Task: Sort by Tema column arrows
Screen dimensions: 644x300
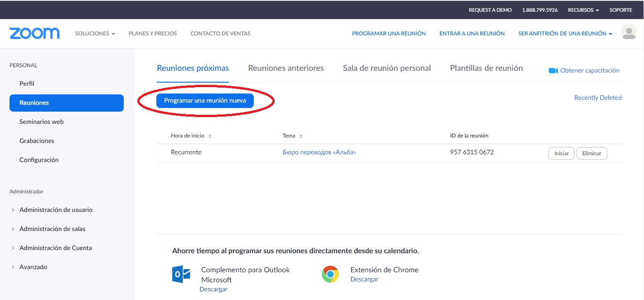Action: (301, 136)
